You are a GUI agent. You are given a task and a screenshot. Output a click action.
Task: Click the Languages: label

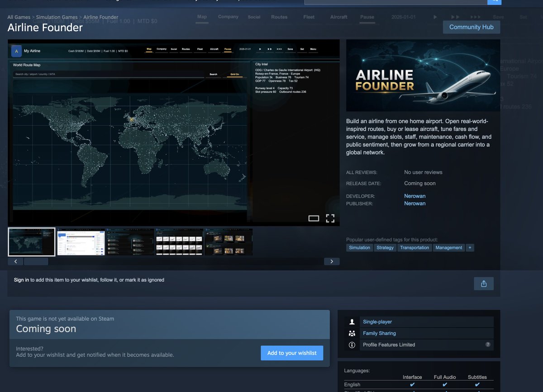tap(357, 371)
